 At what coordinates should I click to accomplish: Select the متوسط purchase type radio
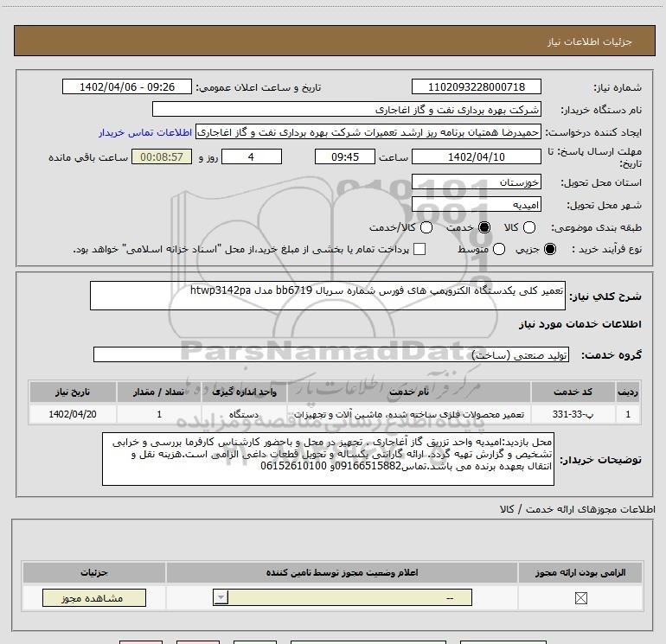[x=499, y=249]
